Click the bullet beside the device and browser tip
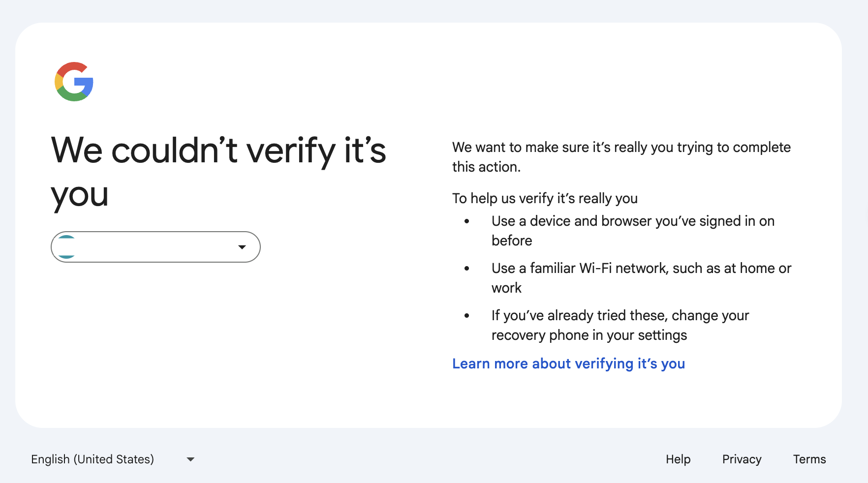This screenshot has height=483, width=868. click(467, 222)
